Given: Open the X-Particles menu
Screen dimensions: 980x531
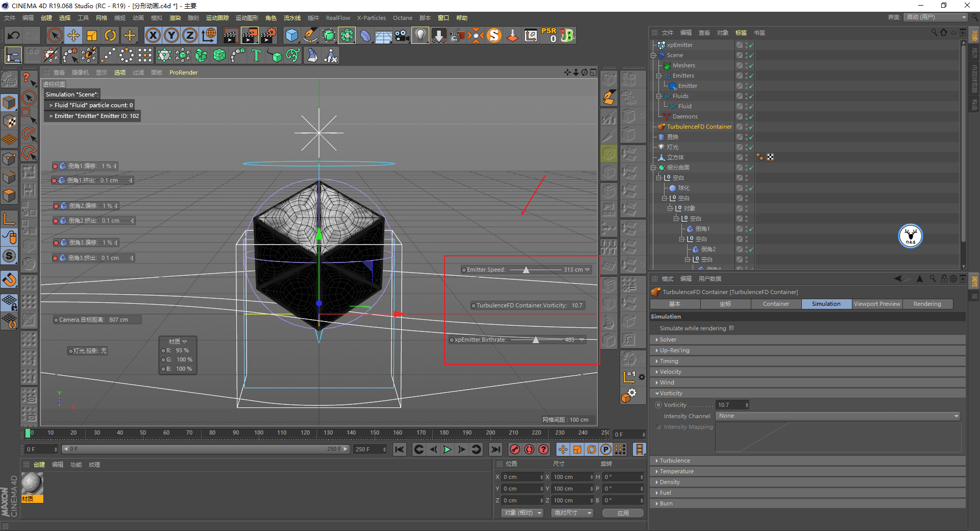Looking at the screenshot, I should pyautogui.click(x=371, y=18).
